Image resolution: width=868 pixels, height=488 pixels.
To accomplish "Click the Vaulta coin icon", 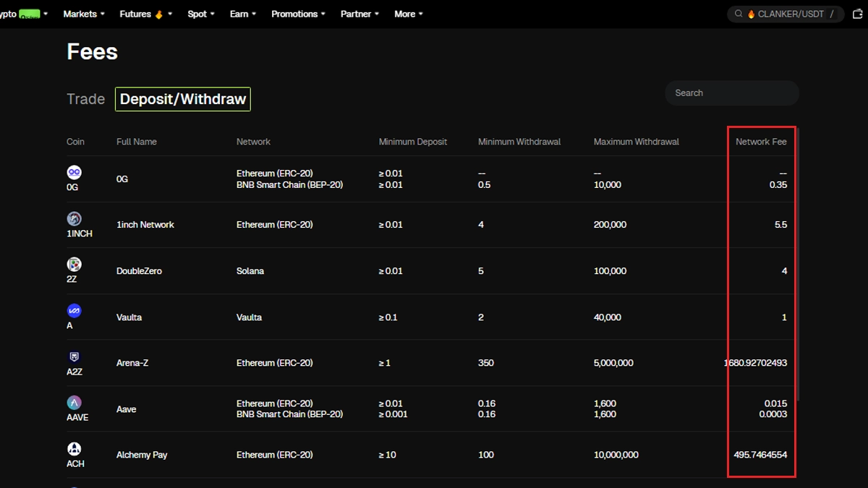I will click(x=74, y=311).
